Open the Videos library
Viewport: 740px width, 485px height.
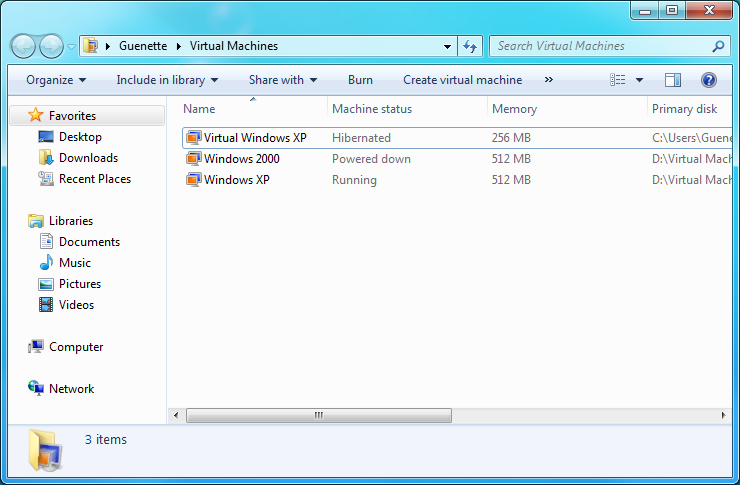tap(76, 305)
